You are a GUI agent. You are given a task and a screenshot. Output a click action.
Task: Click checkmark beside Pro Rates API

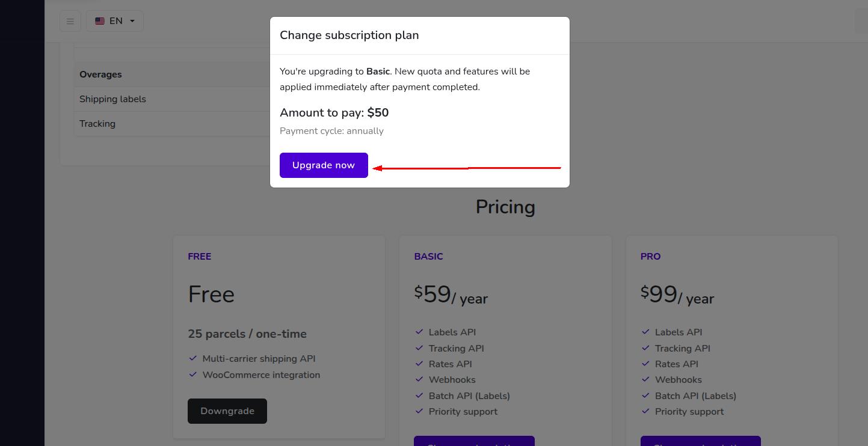pos(645,364)
